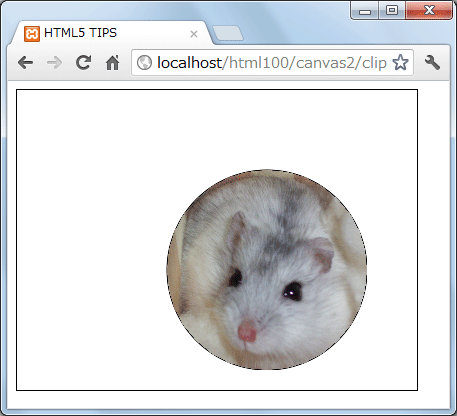The image size is (457, 416).
Task: Open a new tab
Action: [228, 34]
